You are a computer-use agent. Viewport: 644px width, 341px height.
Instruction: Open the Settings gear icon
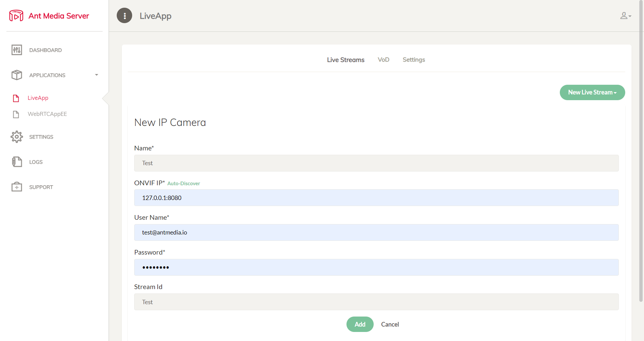pos(17,137)
